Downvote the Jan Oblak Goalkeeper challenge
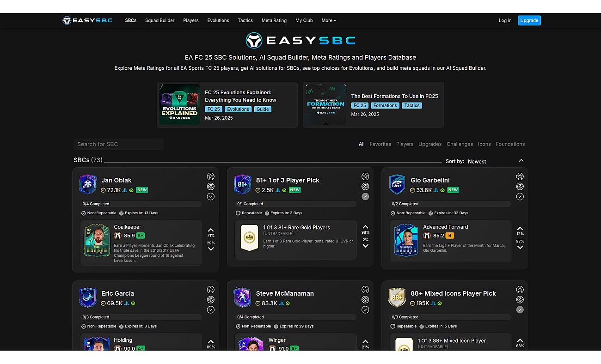The image size is (601, 364). click(x=211, y=249)
